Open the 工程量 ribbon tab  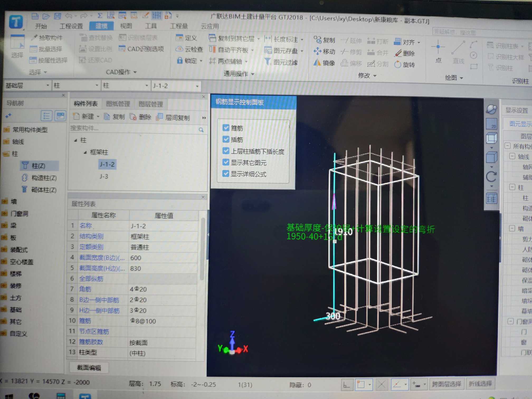pos(179,26)
